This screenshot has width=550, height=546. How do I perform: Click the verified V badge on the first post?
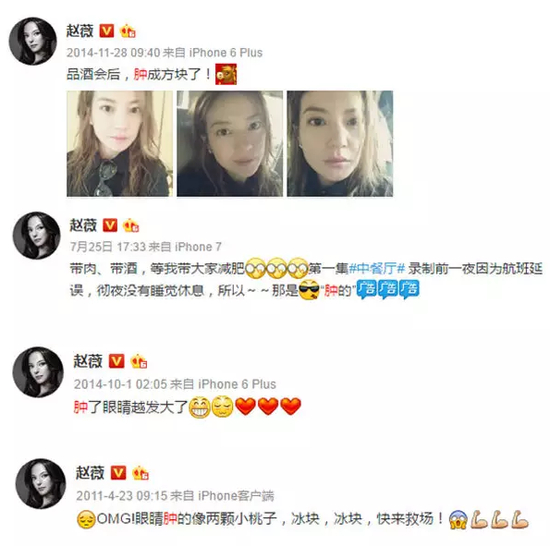point(107,31)
